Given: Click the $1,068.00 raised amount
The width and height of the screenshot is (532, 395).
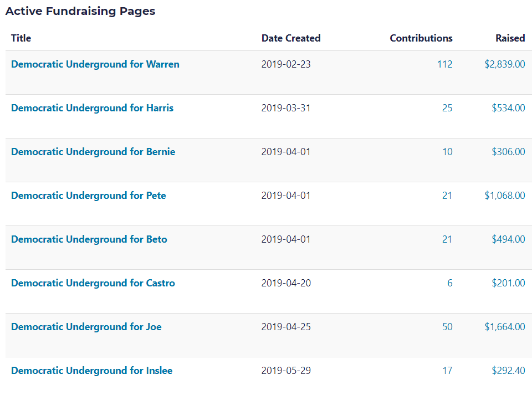Looking at the screenshot, I should 505,196.
